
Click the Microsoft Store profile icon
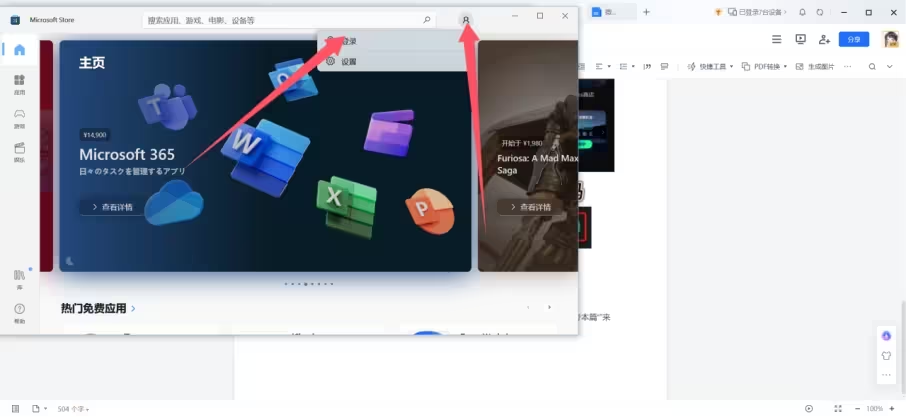tap(466, 20)
